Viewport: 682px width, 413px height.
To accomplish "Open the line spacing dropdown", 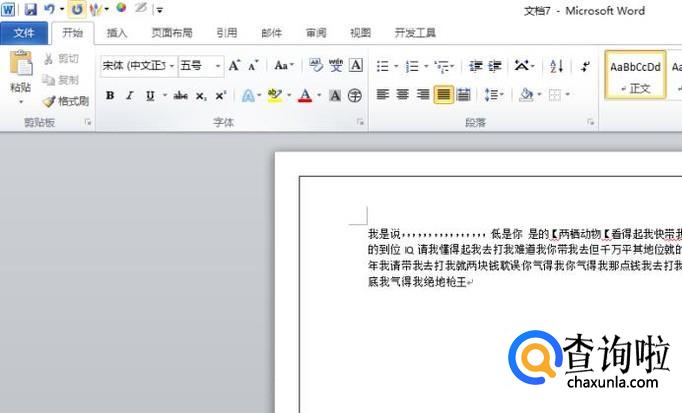I will 494,95.
